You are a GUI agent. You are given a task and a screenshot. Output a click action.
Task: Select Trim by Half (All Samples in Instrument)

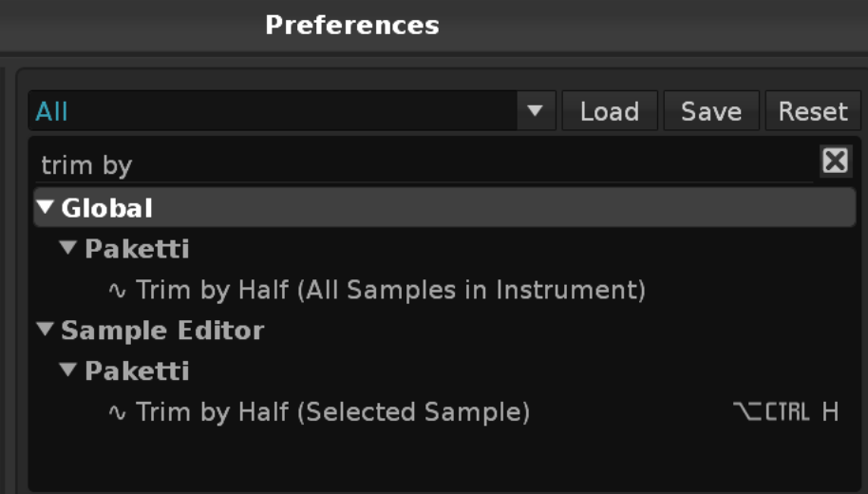click(390, 290)
